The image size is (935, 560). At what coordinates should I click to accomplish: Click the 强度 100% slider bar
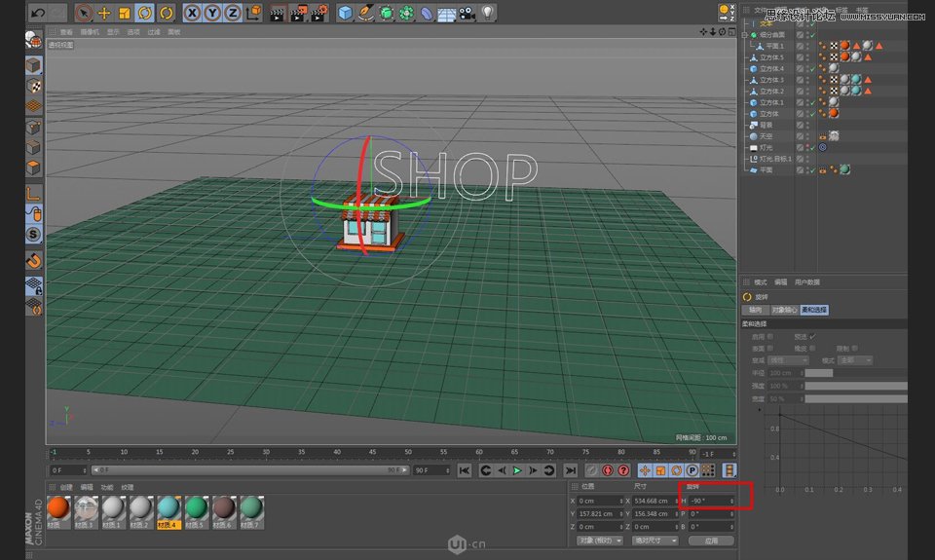click(x=856, y=386)
